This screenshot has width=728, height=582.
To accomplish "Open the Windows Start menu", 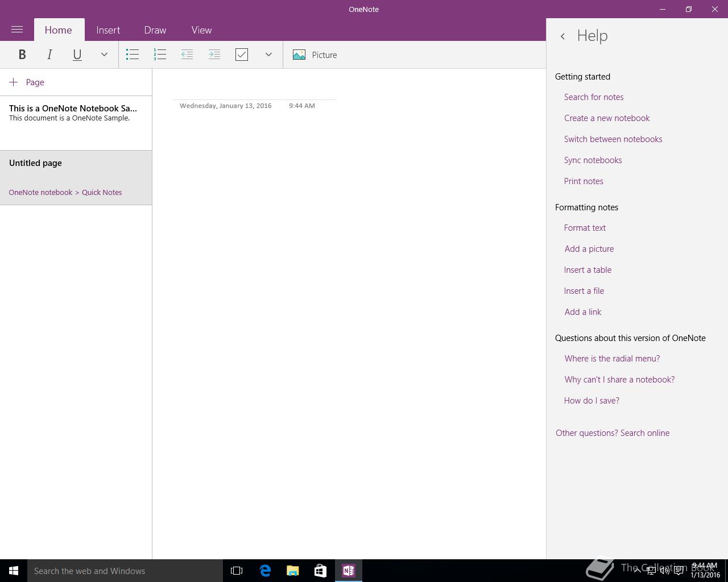I will pos(14,571).
